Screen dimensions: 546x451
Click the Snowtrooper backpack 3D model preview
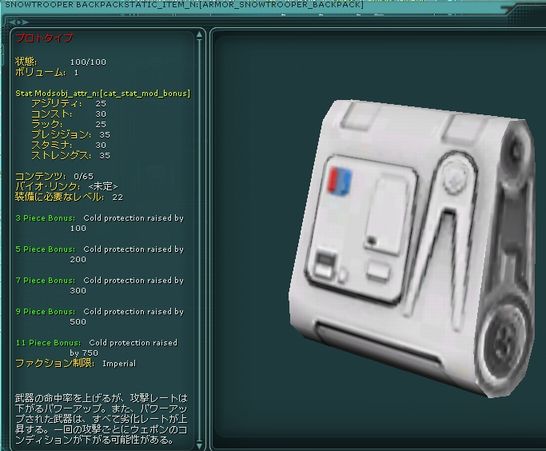click(412, 248)
